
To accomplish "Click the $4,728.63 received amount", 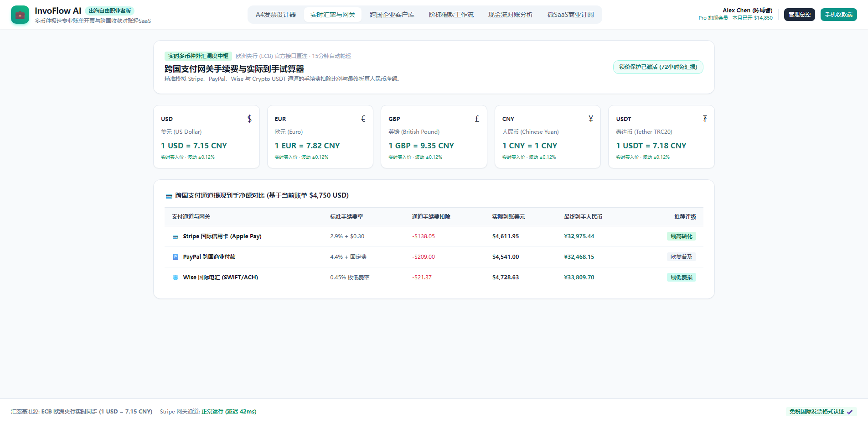I will (x=506, y=277).
